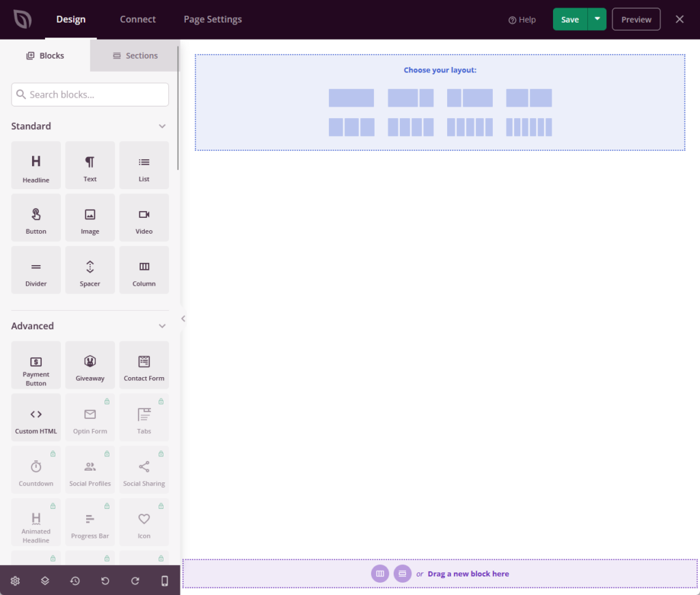Click the locked Optin Form block
700x595 pixels.
click(90, 417)
